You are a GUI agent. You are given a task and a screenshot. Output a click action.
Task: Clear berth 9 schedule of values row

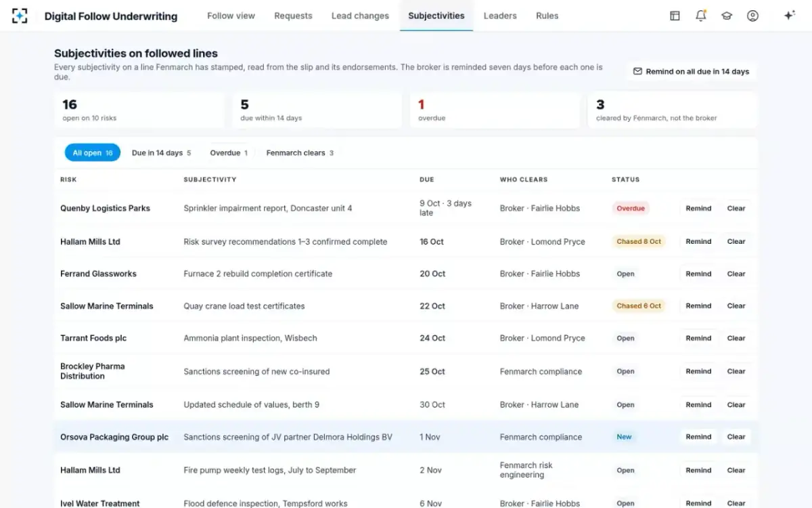pyautogui.click(x=736, y=405)
